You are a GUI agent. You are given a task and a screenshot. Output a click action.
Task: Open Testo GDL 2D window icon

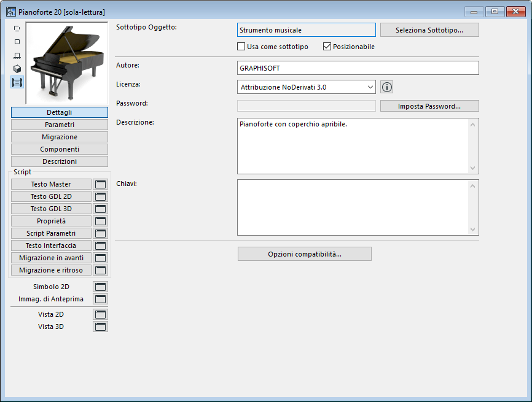(100, 196)
